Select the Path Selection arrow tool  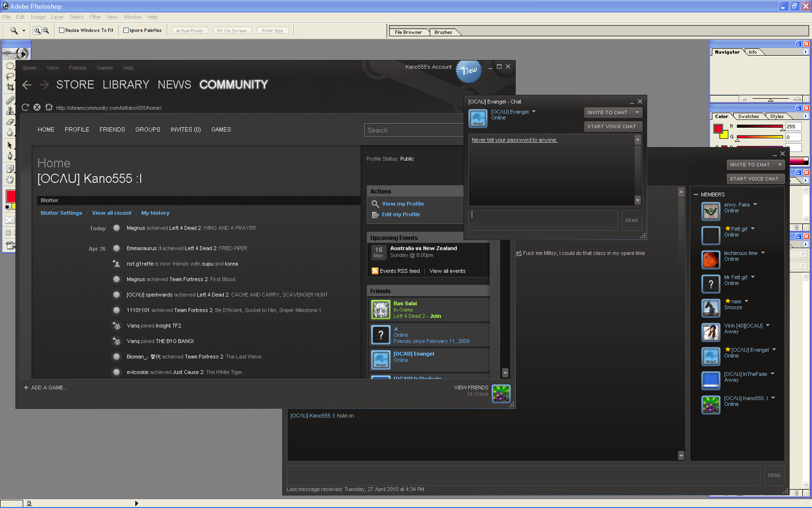click(10, 145)
